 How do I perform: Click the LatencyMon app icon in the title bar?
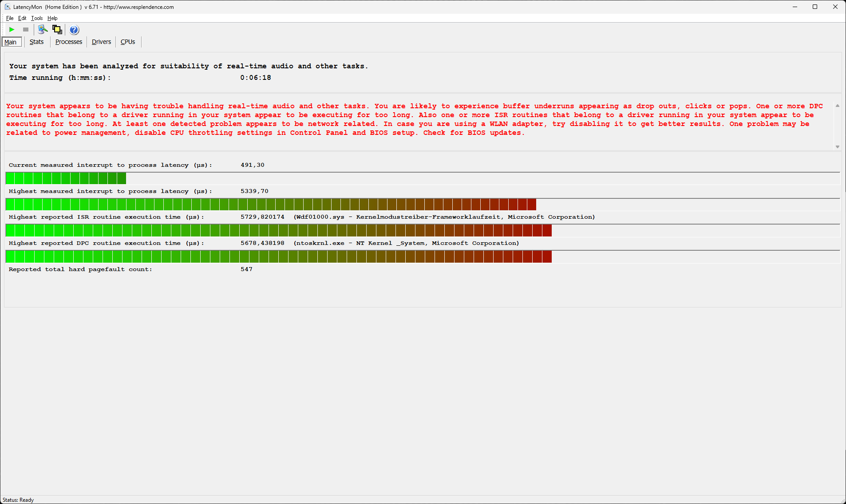(x=8, y=7)
